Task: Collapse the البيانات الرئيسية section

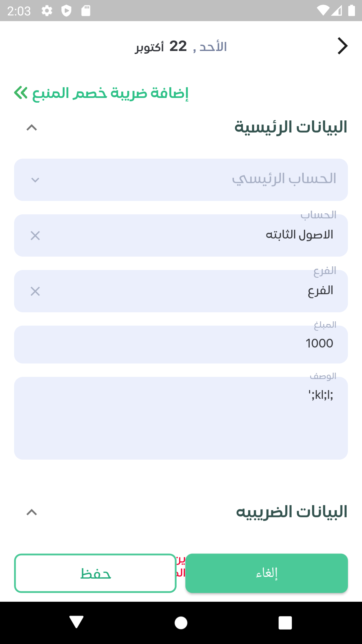Action: (x=32, y=127)
